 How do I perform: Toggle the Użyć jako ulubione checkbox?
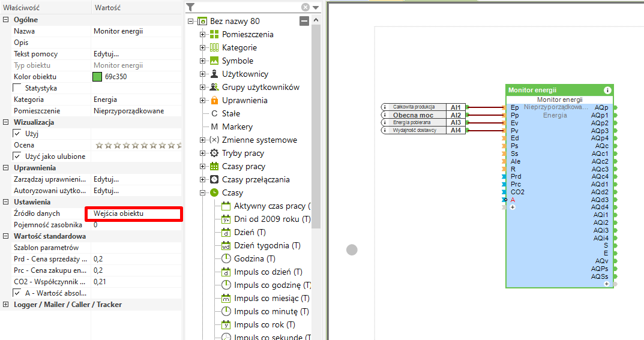point(17,157)
